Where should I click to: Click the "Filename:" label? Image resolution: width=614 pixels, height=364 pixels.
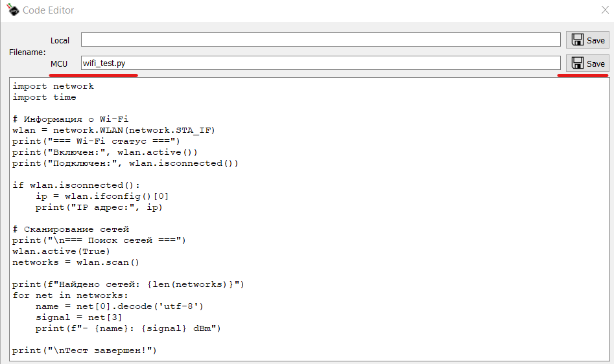(x=27, y=52)
